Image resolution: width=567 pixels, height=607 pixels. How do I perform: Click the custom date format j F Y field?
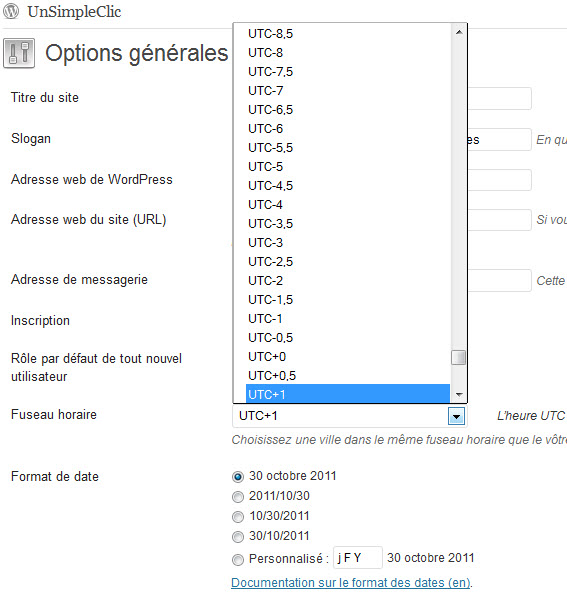pos(358,557)
